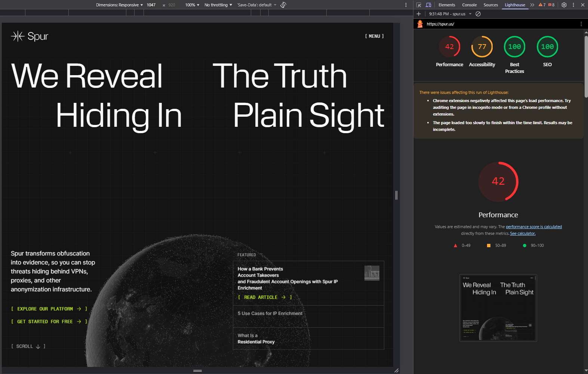This screenshot has height=374, width=588.
Task: Select the Lighthouse tab
Action: (515, 5)
